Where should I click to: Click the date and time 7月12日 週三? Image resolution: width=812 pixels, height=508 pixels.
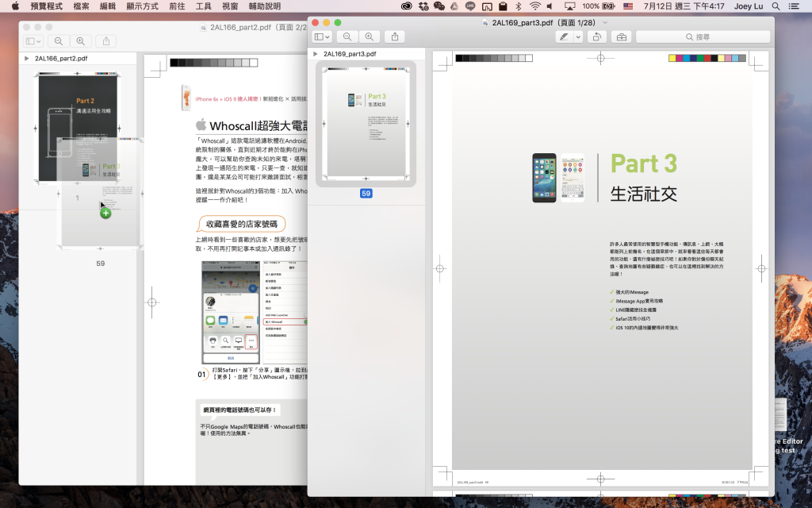click(x=684, y=6)
